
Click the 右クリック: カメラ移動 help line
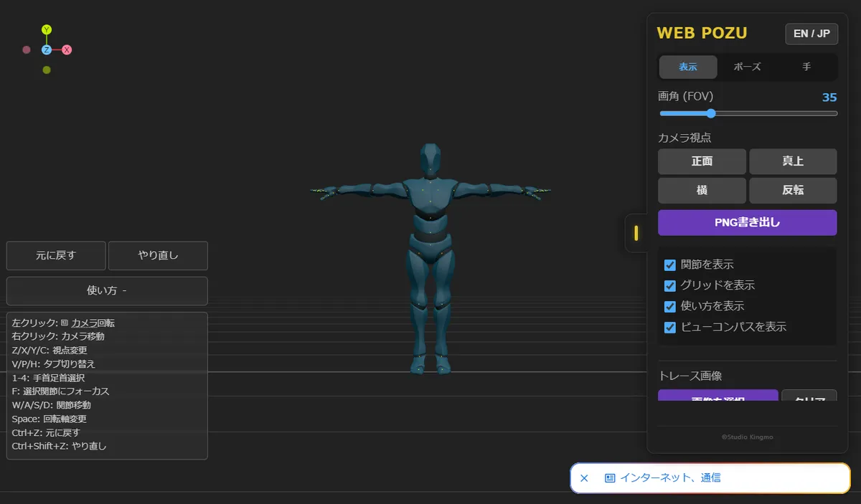[58, 336]
